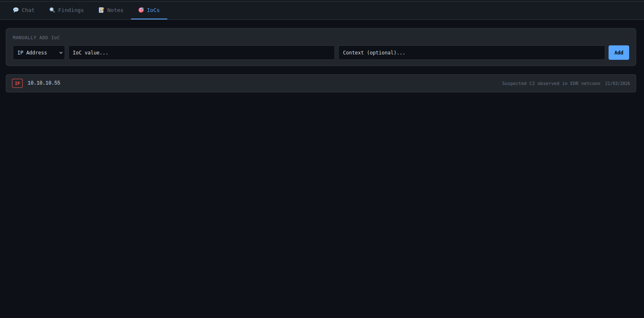Click the target icon on IoCs tab

click(141, 10)
